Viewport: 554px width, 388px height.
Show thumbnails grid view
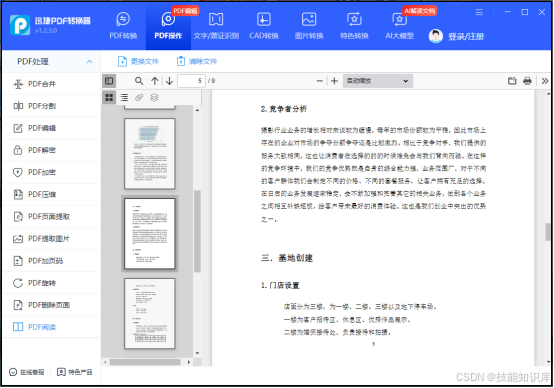pos(109,98)
